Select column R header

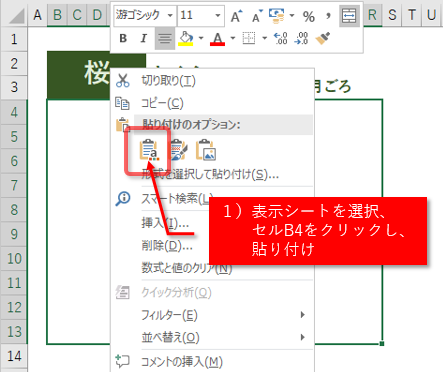tap(372, 15)
